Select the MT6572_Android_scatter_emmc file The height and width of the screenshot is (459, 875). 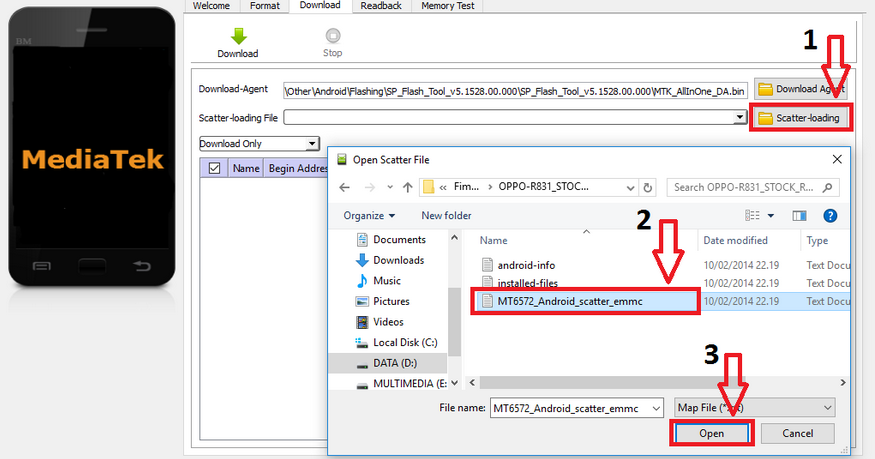[x=570, y=301]
